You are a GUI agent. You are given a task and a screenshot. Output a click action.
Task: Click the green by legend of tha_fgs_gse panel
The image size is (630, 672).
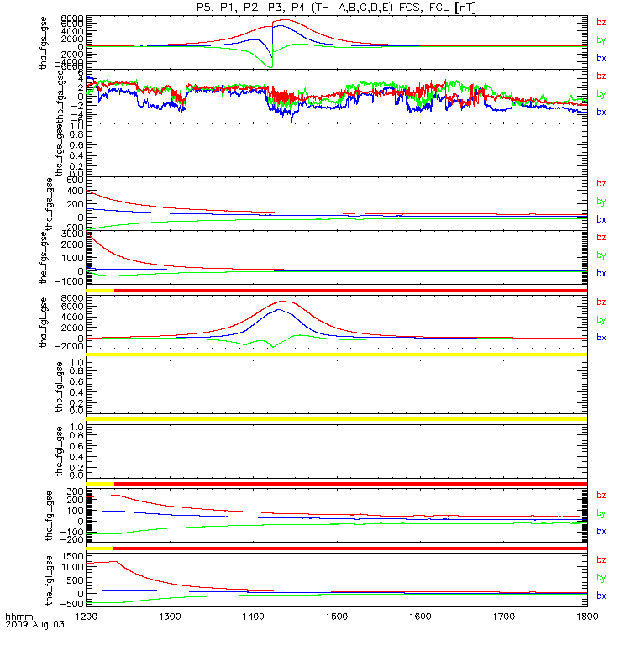tap(601, 40)
